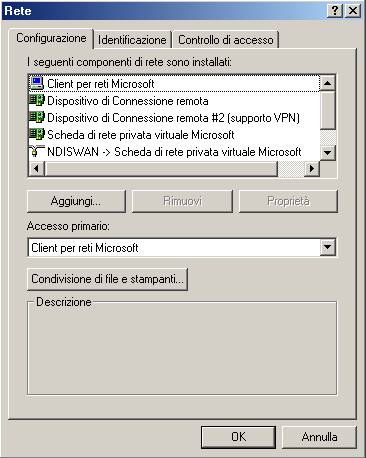Open the Accesso primario dropdown arrow
Viewport: 366px width, 458px height.
tap(328, 247)
